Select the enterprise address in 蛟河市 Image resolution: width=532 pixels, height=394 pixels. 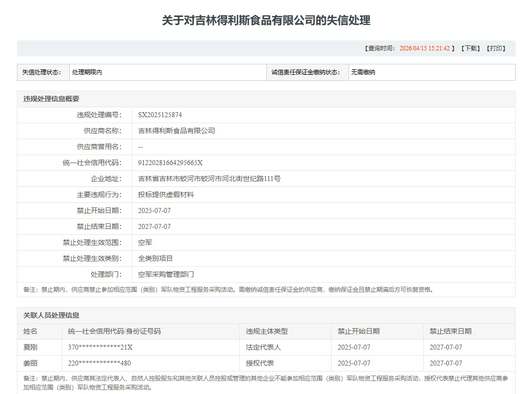[x=208, y=179]
